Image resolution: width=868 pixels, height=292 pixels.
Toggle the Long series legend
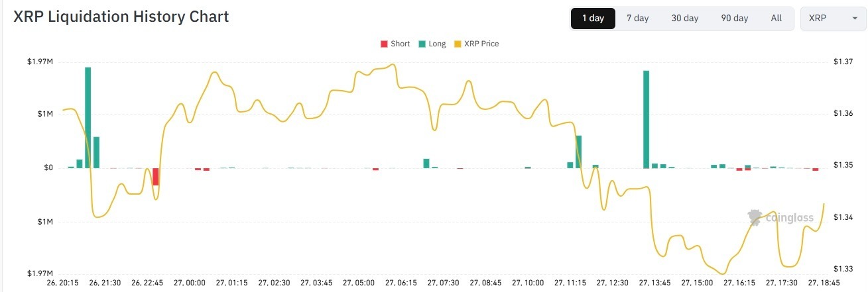tap(437, 44)
